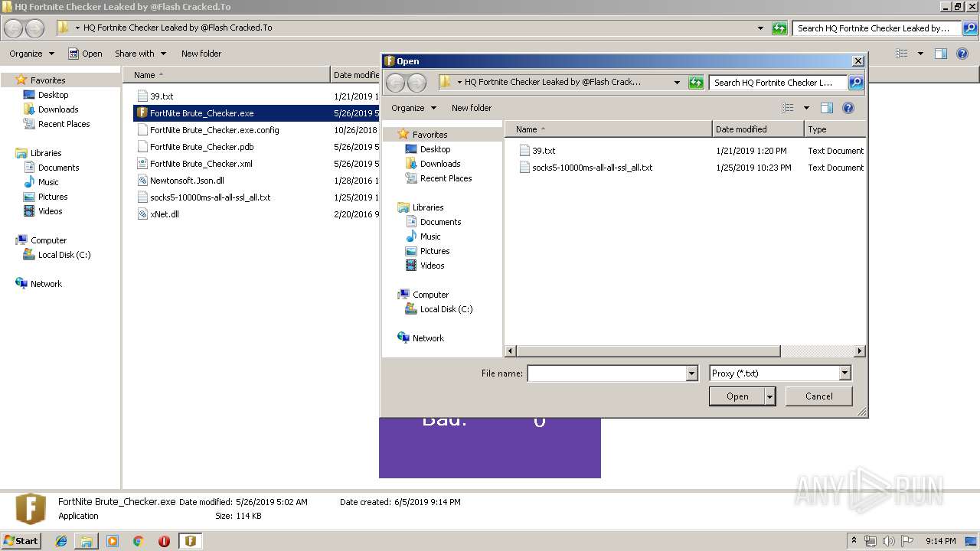This screenshot has height=551, width=980.
Task: Select FortNite Brute_Checker.exe in the Explorer window
Action: tap(201, 113)
